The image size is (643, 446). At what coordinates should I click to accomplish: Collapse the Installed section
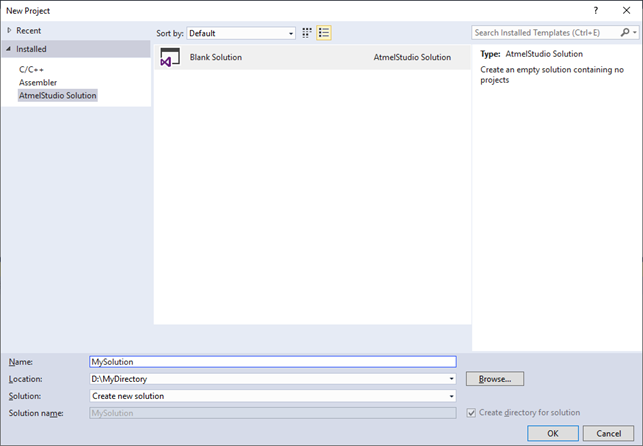coord(9,49)
